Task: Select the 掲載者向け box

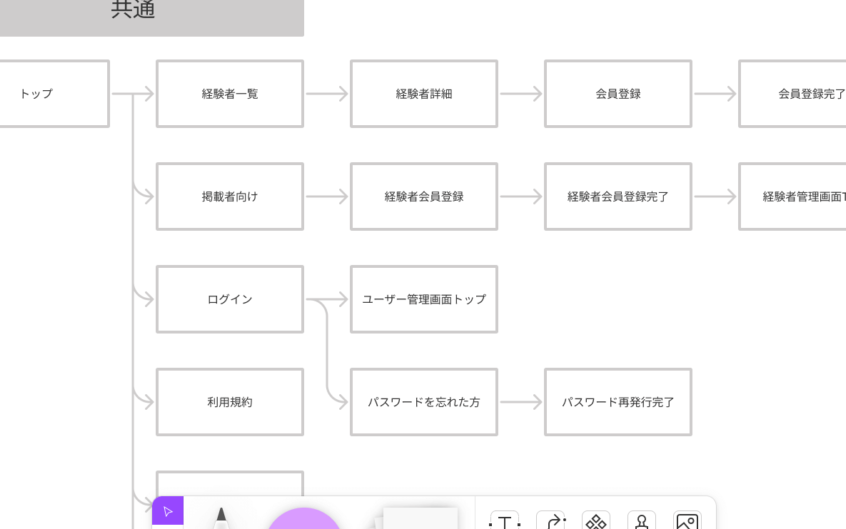Action: [x=229, y=197]
